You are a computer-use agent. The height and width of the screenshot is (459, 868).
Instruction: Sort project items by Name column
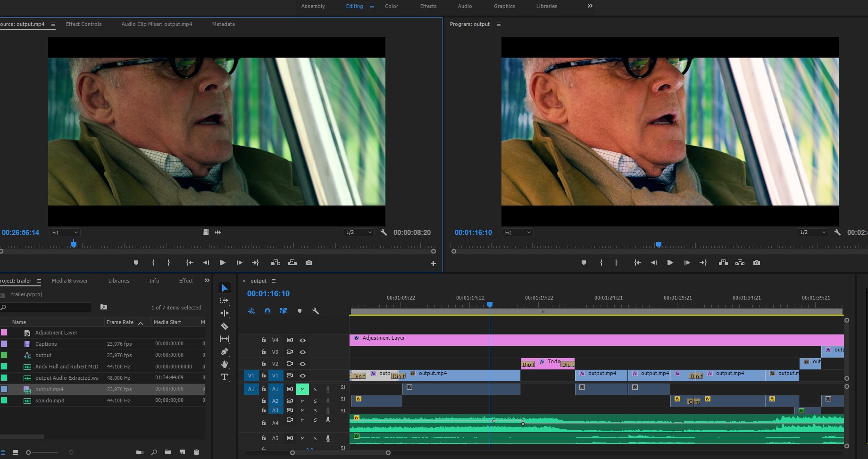pyautogui.click(x=19, y=322)
